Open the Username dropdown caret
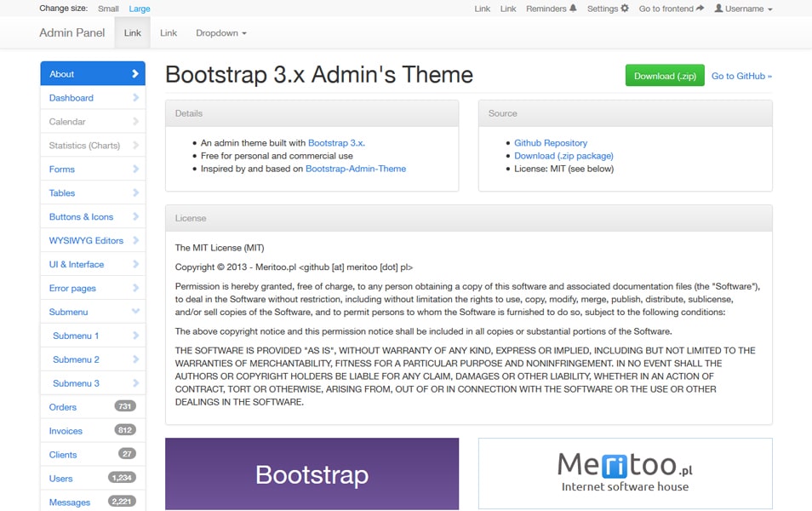The width and height of the screenshot is (812, 511). pos(770,9)
